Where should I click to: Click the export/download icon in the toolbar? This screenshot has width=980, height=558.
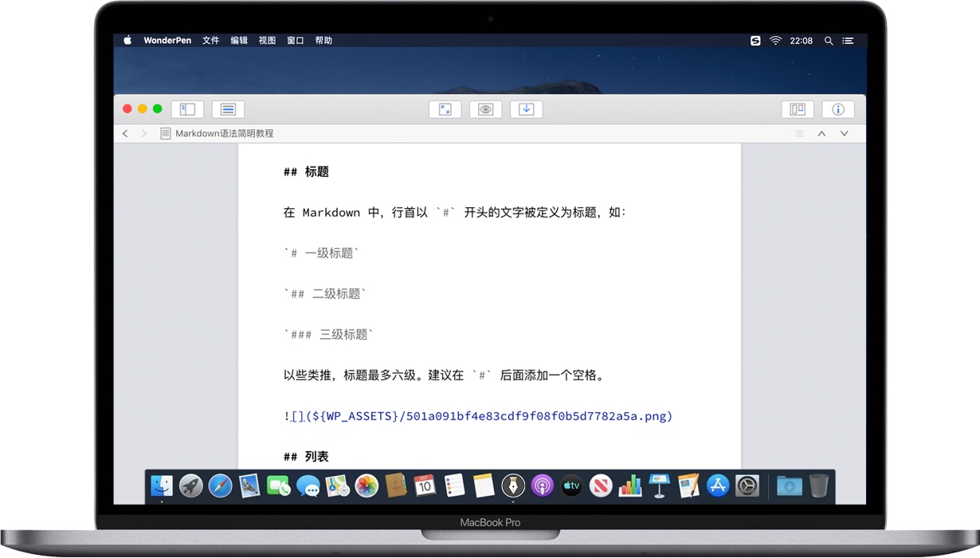click(526, 108)
